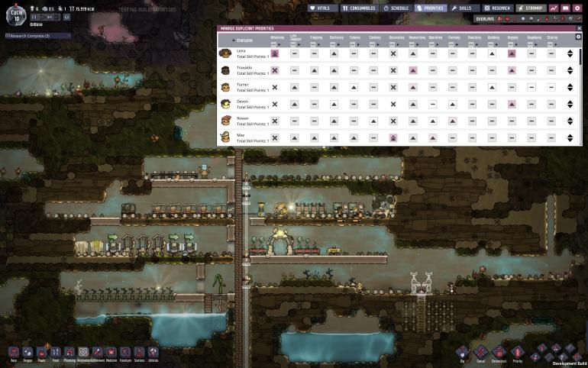Open the colony report graph icon
The width and height of the screenshot is (588, 368).
tap(554, 8)
